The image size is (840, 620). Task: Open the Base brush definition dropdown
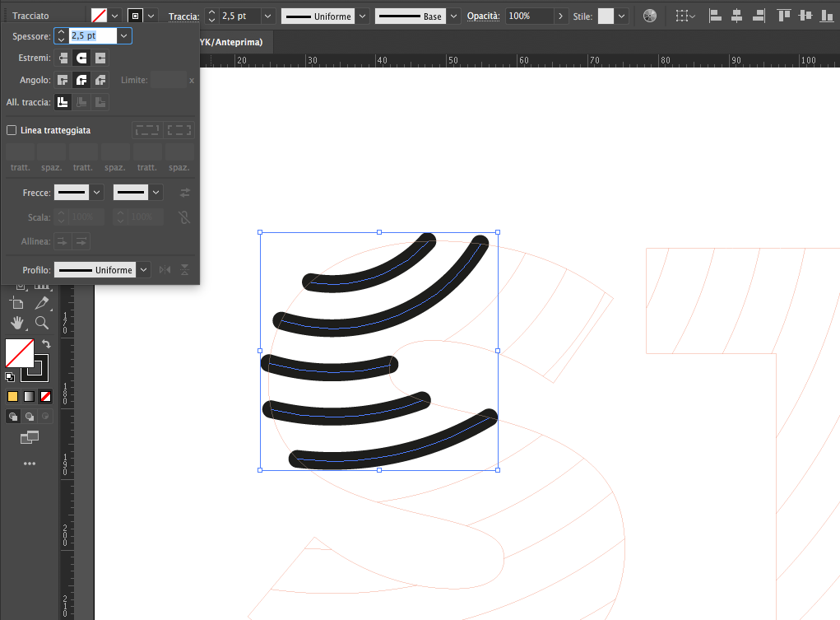tap(454, 16)
